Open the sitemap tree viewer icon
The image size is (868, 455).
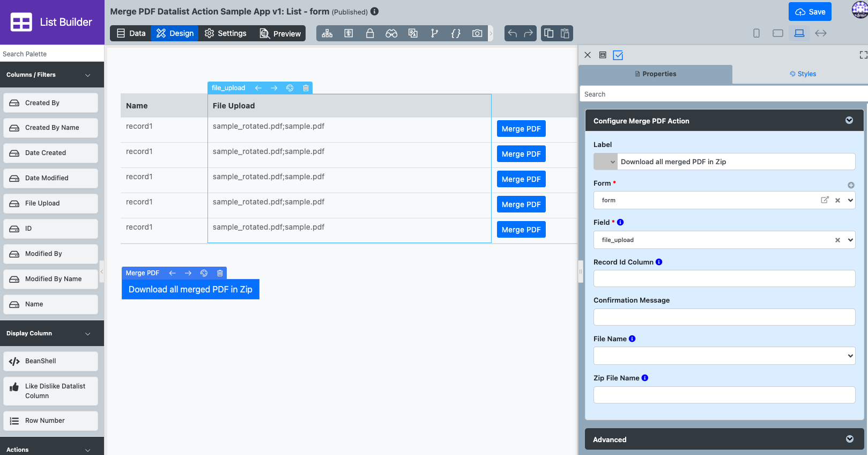[x=327, y=33]
